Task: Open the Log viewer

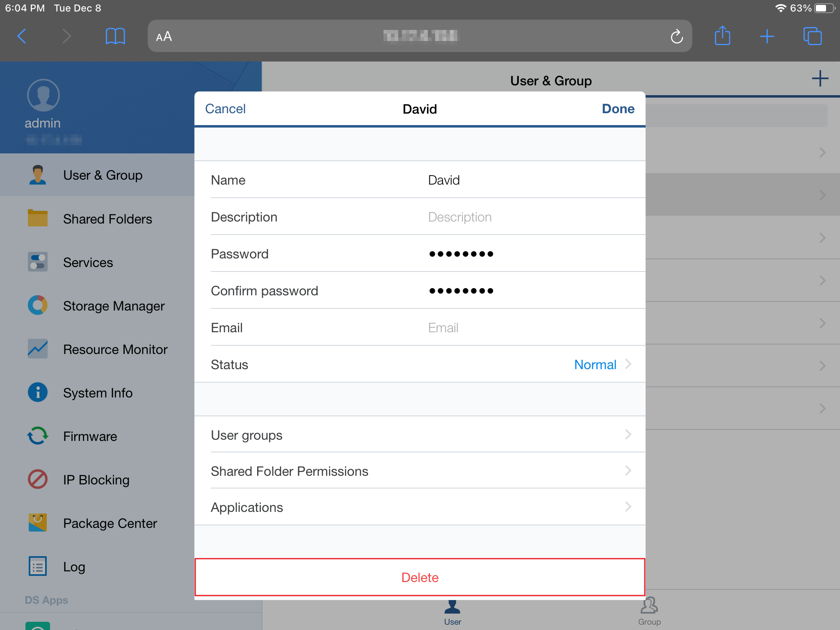Action: tap(74, 566)
